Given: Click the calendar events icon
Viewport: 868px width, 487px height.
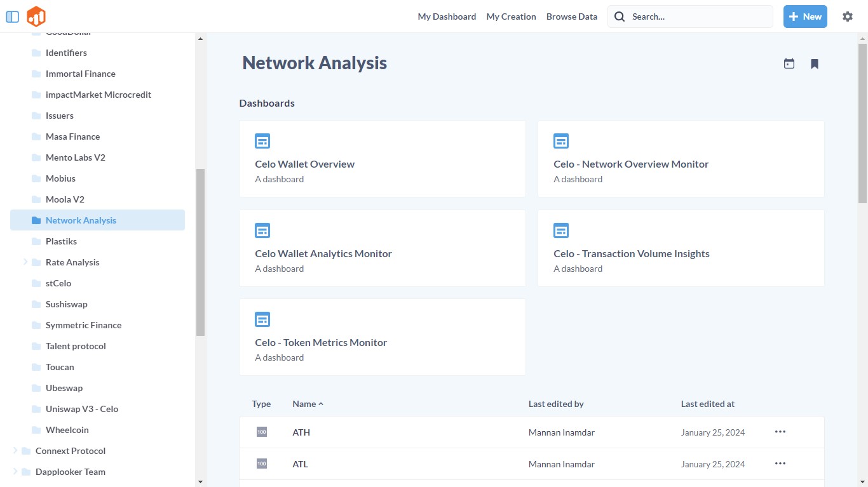Looking at the screenshot, I should (789, 63).
